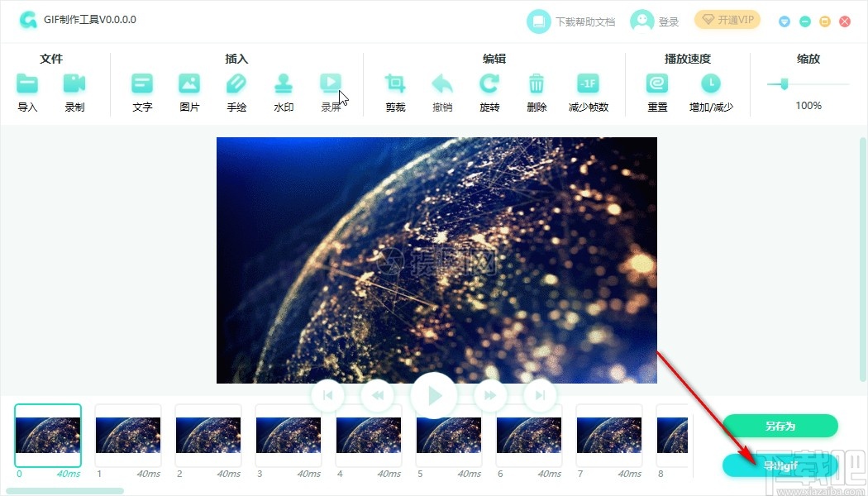Rewind to the previous frame
868x496 pixels.
coord(378,395)
